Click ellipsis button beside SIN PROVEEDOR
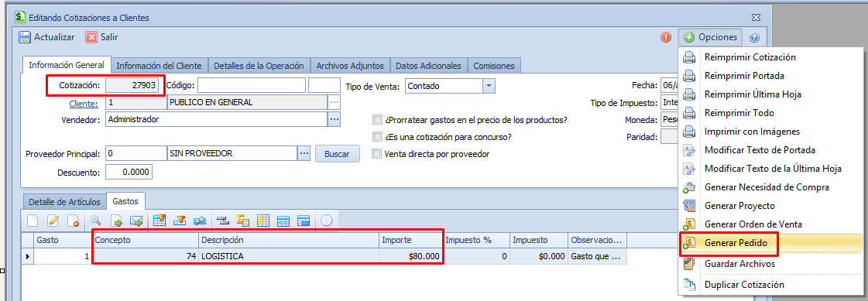868x301 pixels. tap(304, 153)
